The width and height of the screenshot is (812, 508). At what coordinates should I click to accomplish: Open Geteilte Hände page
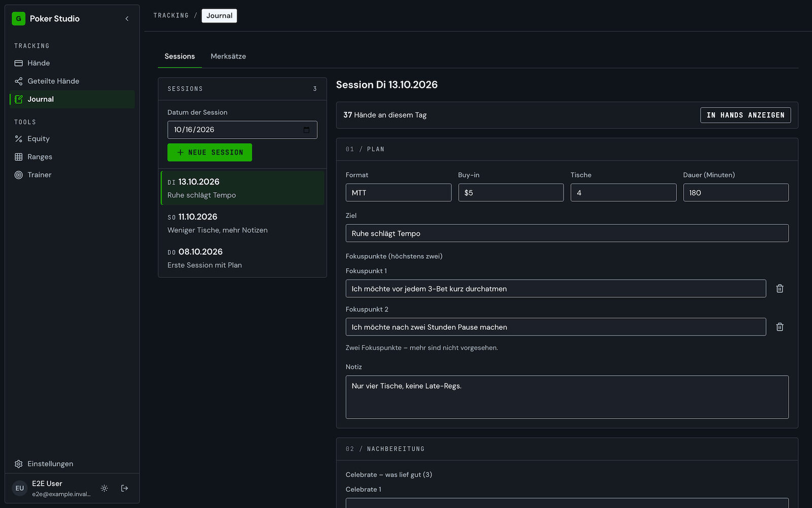point(72,81)
